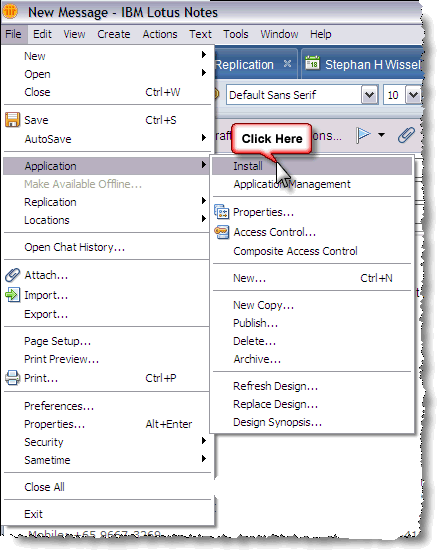Expand the Sametime submenu

tap(204, 458)
